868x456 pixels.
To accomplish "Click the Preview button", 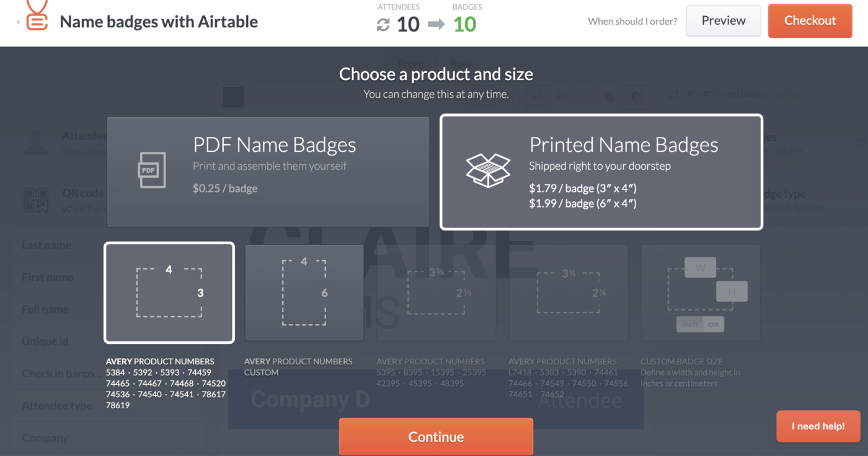I will (724, 21).
